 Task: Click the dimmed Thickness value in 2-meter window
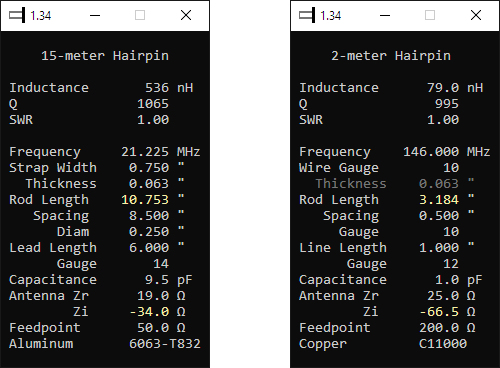tap(439, 184)
